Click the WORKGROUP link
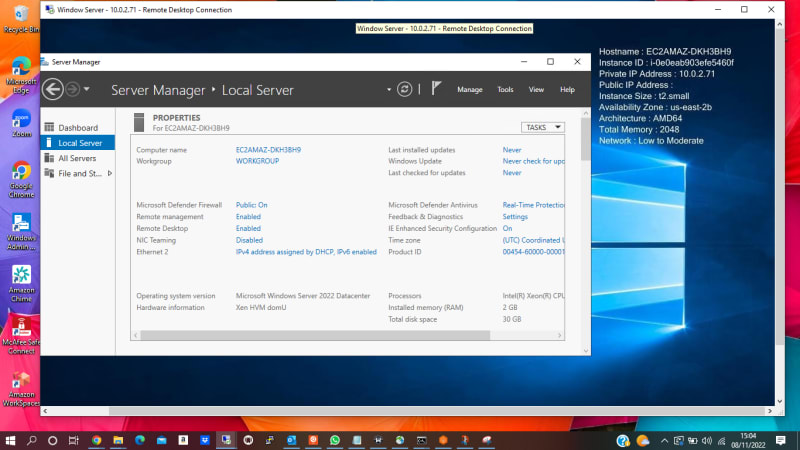 pyautogui.click(x=257, y=161)
